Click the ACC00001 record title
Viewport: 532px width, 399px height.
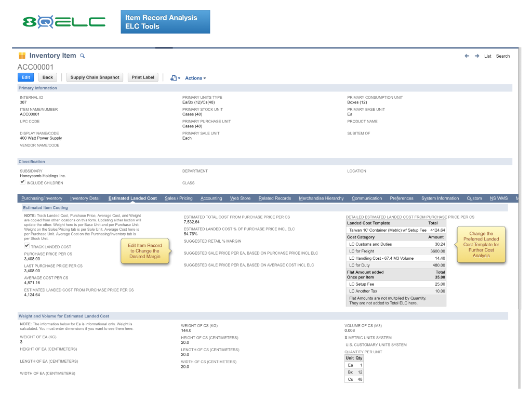pos(35,67)
